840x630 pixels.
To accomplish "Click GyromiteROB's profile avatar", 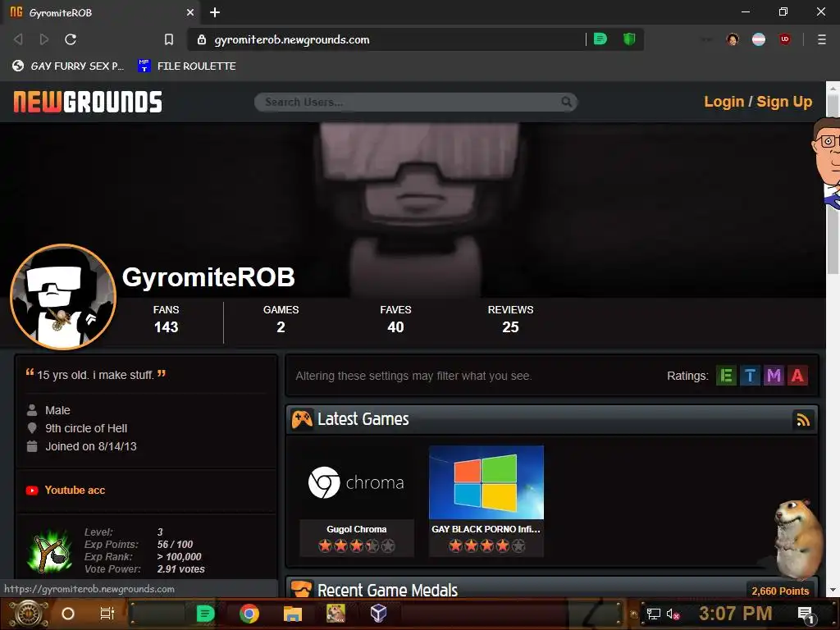I will [63, 297].
